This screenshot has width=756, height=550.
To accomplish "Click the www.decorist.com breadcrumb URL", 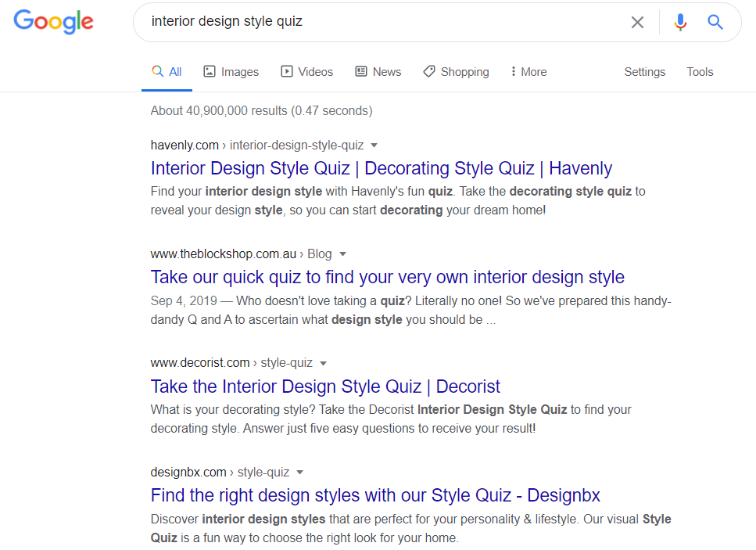I will (231, 363).
